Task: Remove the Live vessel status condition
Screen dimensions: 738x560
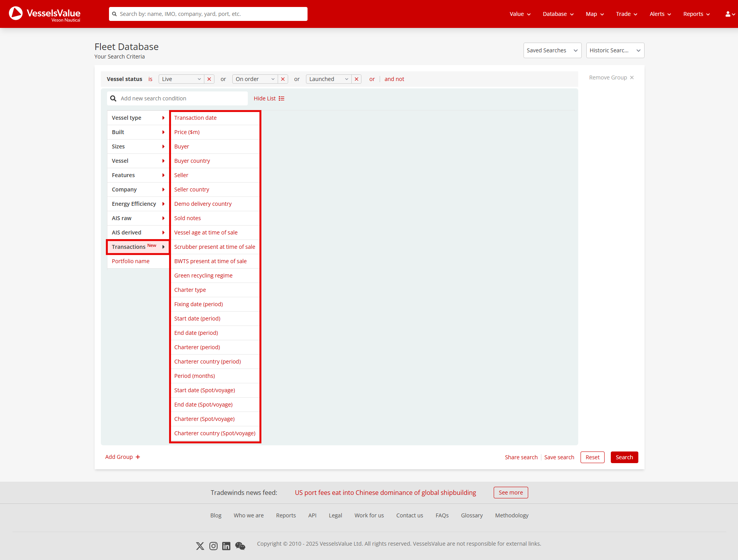Action: (x=209, y=79)
